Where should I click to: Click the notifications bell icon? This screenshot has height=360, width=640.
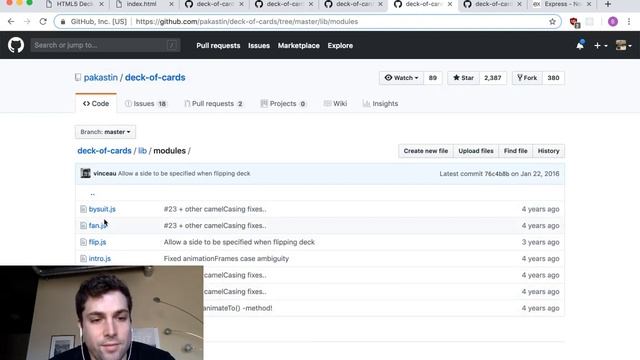coord(580,45)
